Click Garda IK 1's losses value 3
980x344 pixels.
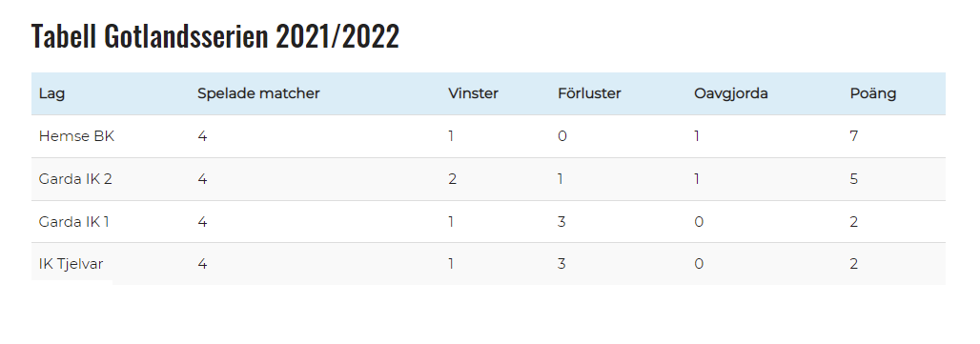[561, 222]
